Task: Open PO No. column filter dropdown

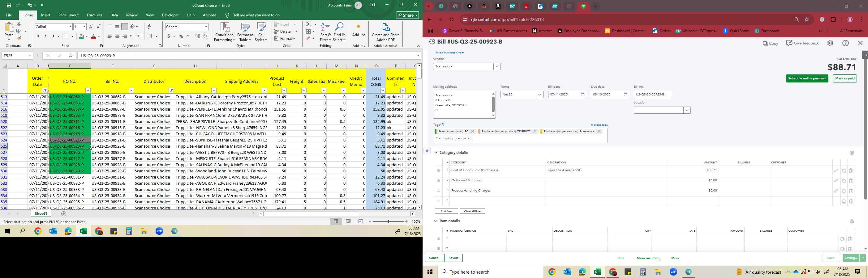Action: point(88,91)
